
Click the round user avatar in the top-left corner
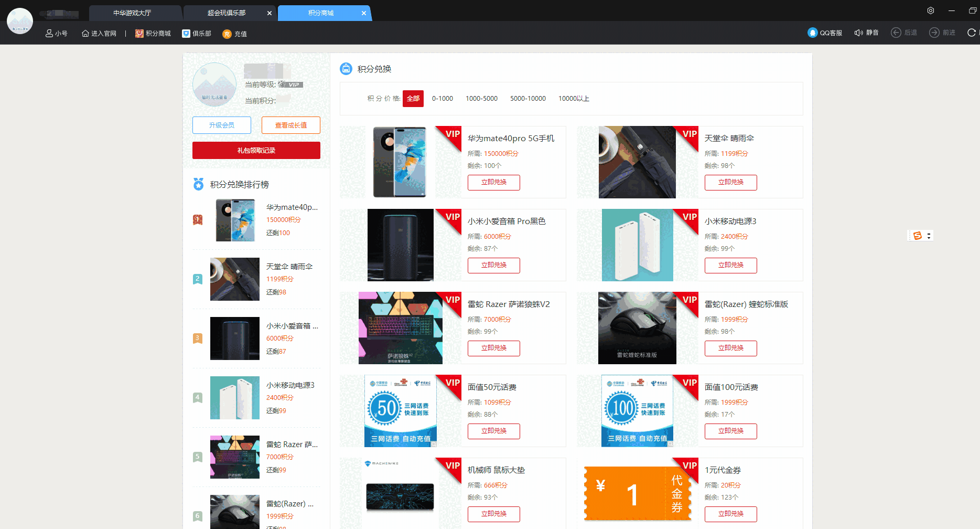pyautogui.click(x=20, y=21)
